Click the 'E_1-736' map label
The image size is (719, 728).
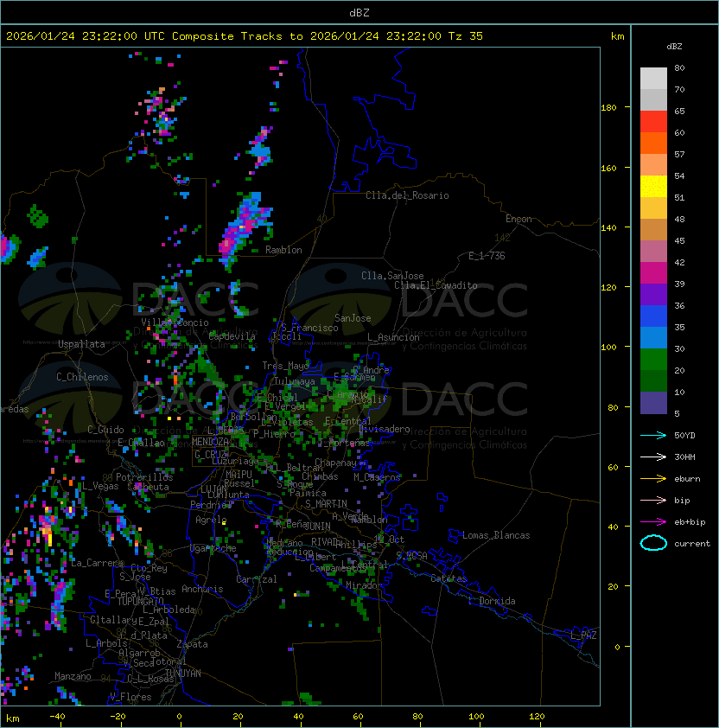pos(487,256)
